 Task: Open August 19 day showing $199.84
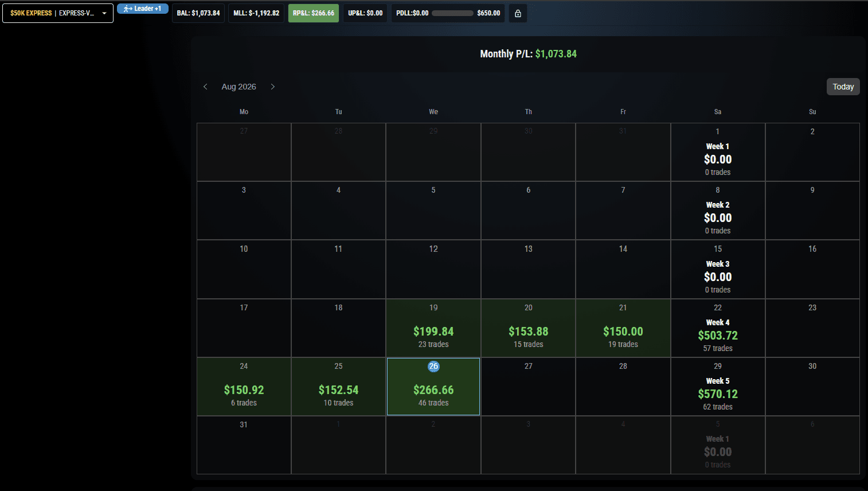(x=433, y=328)
